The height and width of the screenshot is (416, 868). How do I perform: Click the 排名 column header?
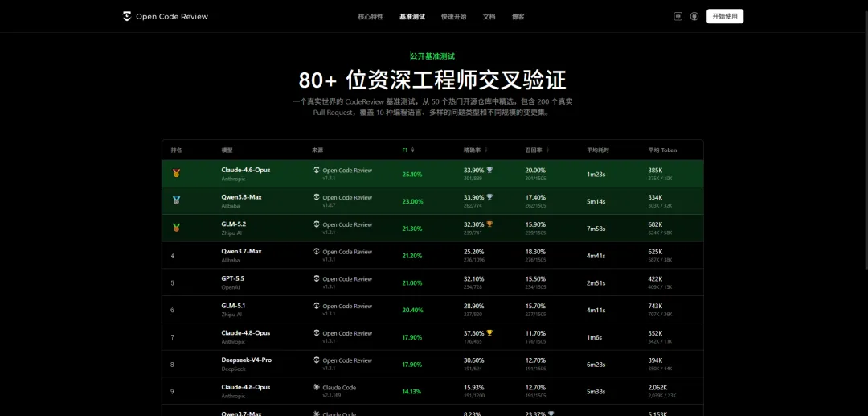pyautogui.click(x=176, y=150)
